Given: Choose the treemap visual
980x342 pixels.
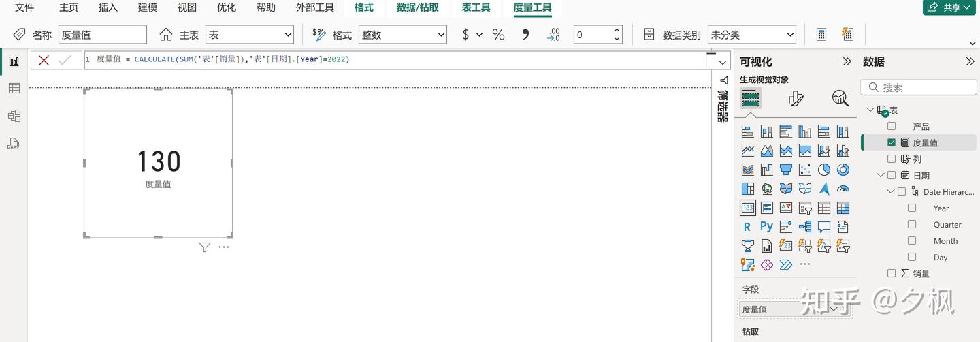Looking at the screenshot, I should 747,189.
